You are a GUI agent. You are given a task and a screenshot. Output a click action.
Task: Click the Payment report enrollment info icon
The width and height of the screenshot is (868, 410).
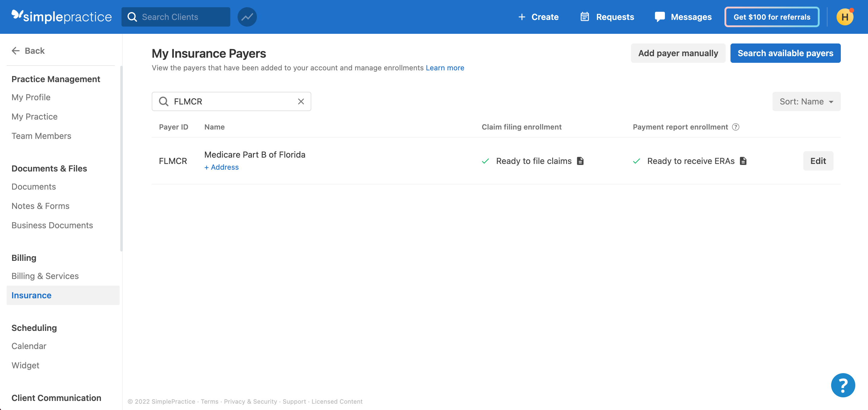pos(736,127)
